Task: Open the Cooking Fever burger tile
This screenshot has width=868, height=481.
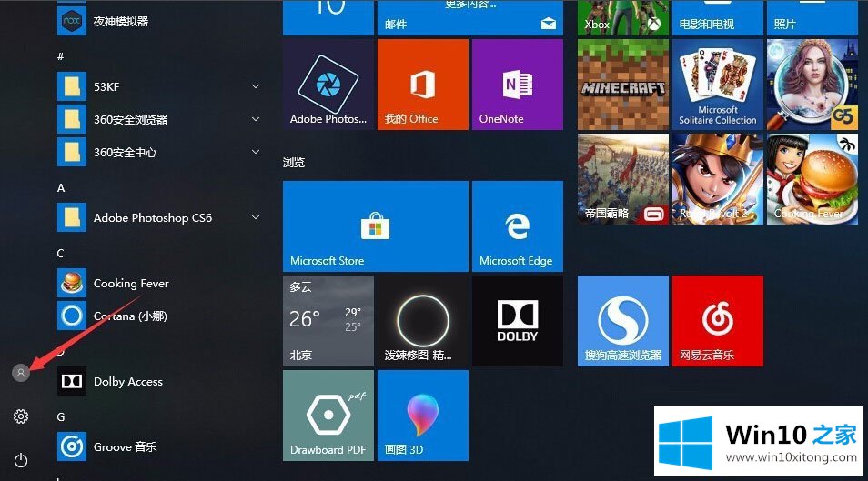Action: [x=812, y=179]
